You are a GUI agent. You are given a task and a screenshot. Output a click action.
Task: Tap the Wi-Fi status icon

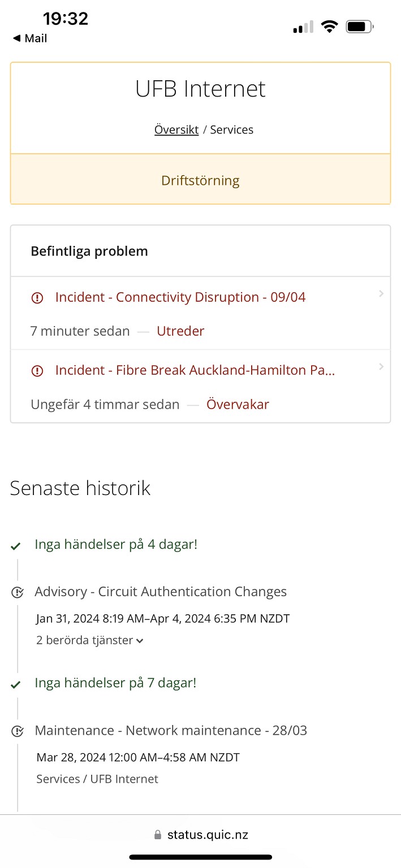coord(329,27)
